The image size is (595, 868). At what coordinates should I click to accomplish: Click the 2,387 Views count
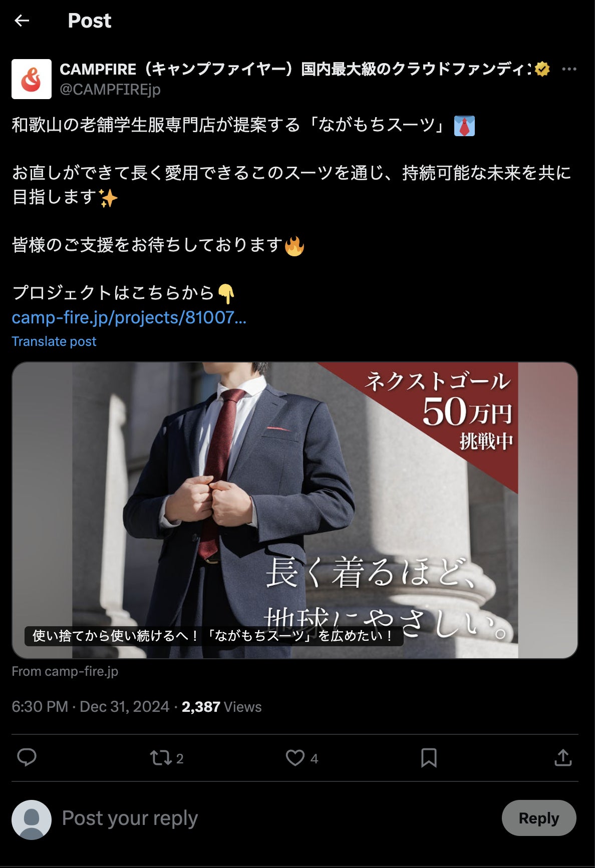221,707
